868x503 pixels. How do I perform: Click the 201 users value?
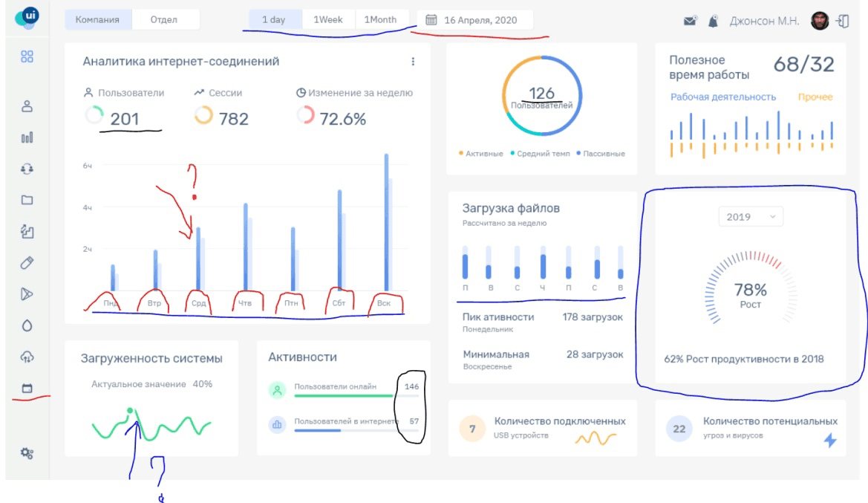[x=125, y=119]
